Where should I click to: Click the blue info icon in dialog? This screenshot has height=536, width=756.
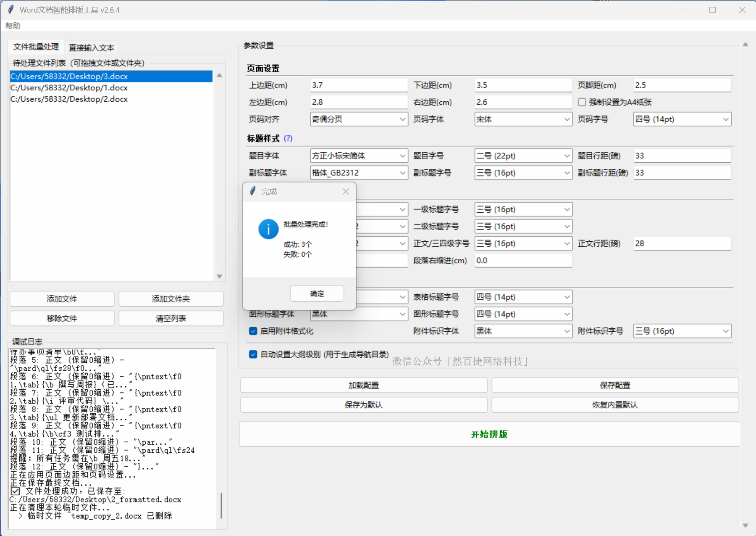click(268, 229)
